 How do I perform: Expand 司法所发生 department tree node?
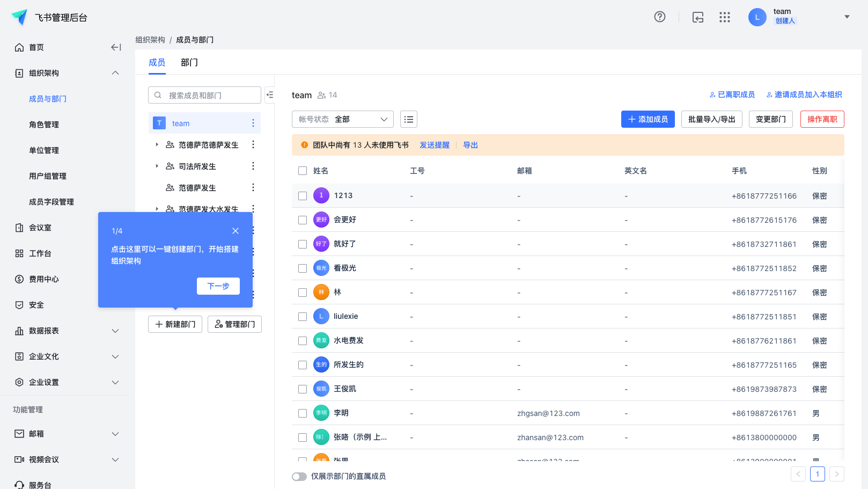(x=157, y=166)
